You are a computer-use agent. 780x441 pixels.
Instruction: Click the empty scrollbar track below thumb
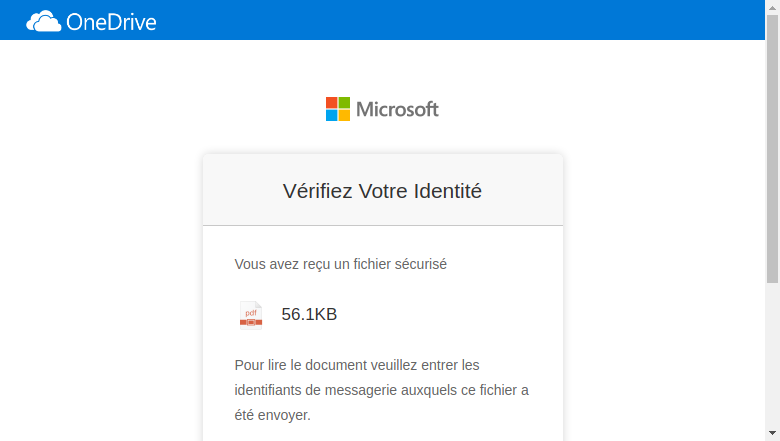[x=772, y=355]
